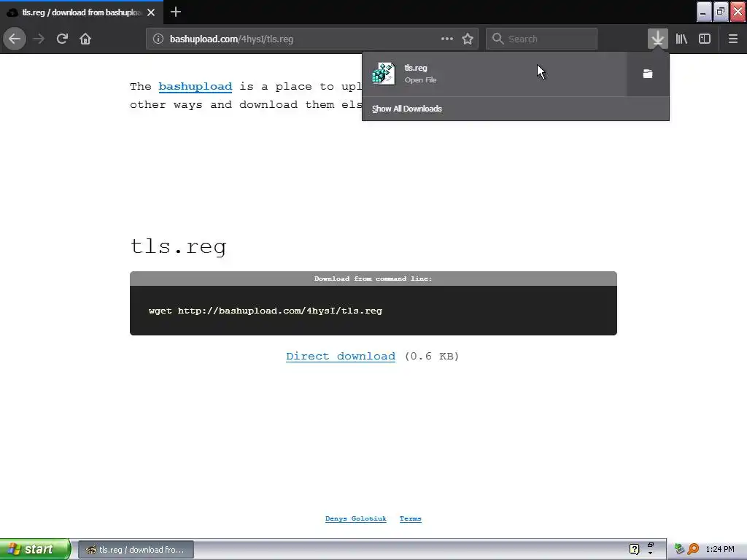This screenshot has height=560, width=747.
Task: Open the Terms footer link
Action: (x=410, y=518)
